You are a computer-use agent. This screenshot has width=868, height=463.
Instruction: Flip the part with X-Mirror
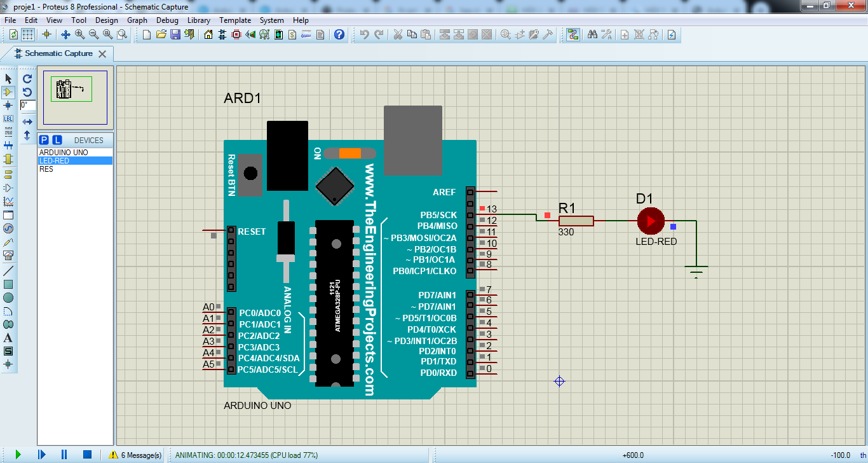click(27, 121)
